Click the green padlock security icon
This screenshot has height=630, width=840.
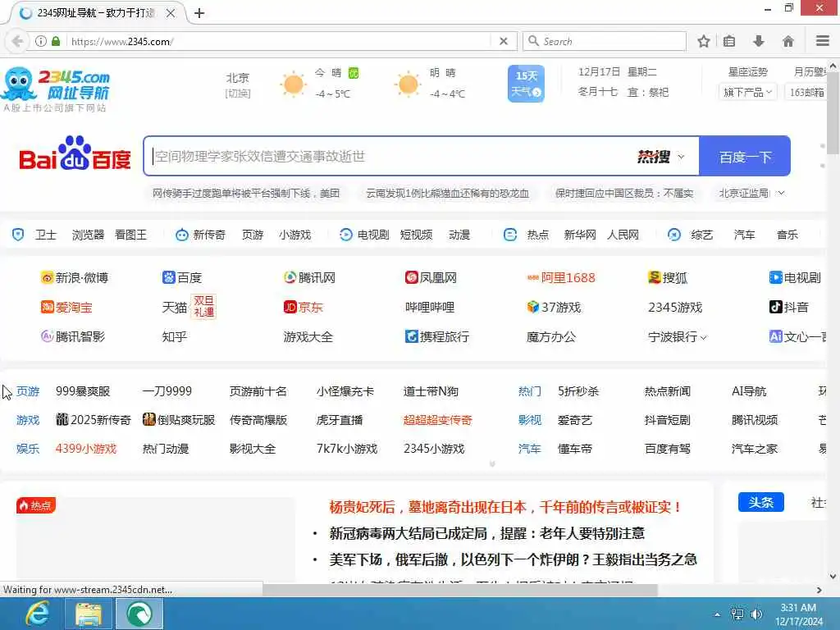(56, 41)
